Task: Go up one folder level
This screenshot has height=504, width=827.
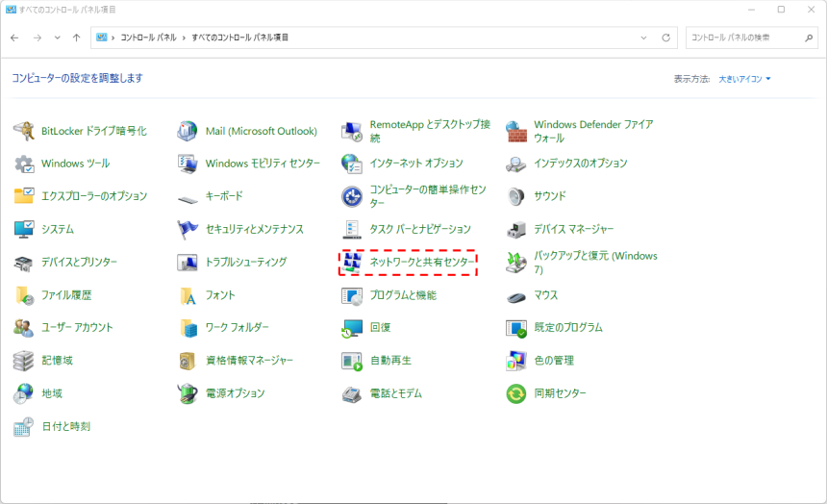Action: point(76,38)
